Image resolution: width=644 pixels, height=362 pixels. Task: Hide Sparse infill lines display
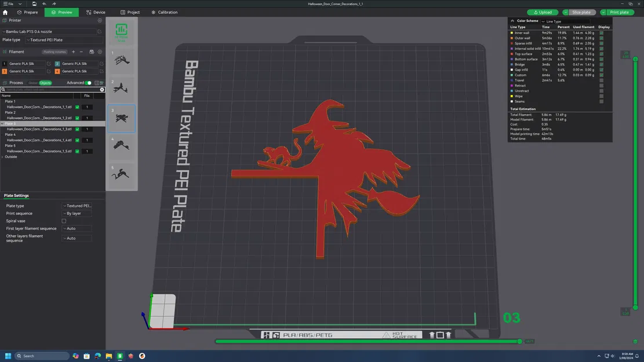[x=601, y=43]
